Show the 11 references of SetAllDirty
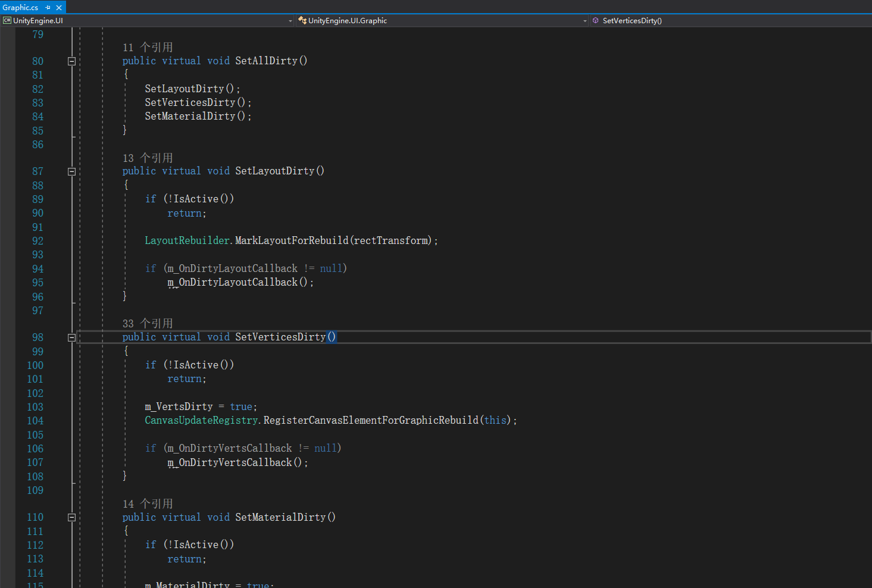The width and height of the screenshot is (872, 588). pos(148,48)
